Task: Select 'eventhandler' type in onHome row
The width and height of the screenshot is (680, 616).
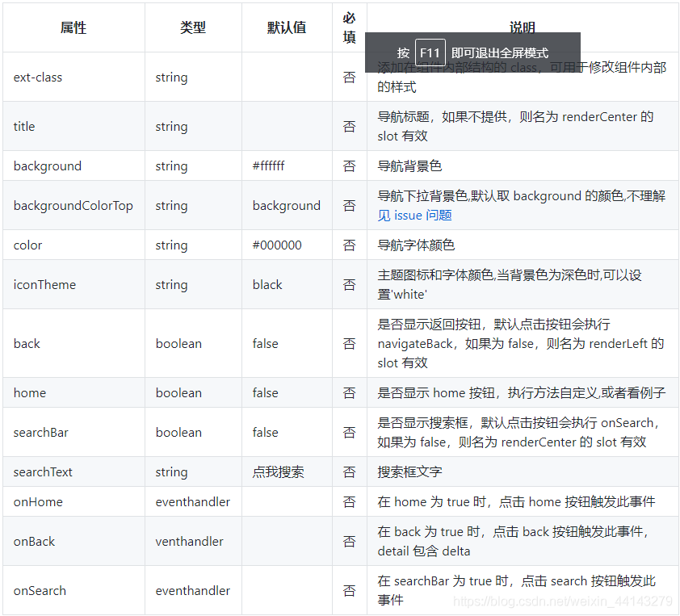Action: [x=192, y=501]
